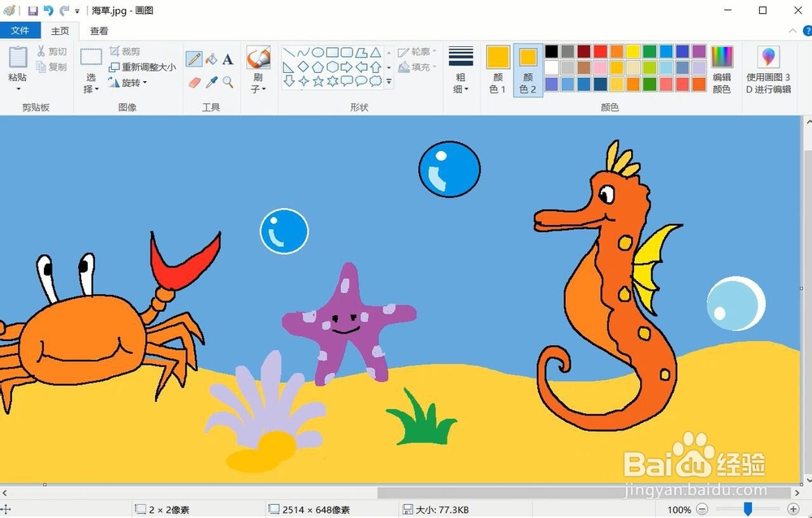
Task: Click the Redo arrow icon
Action: (64, 11)
